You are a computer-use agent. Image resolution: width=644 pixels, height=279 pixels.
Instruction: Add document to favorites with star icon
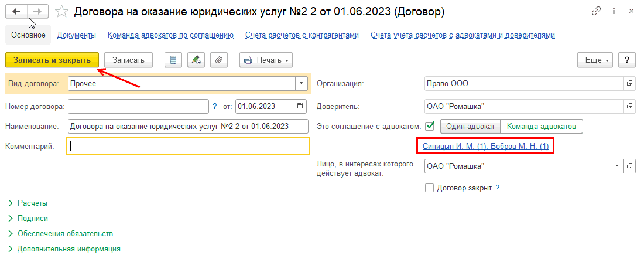[x=60, y=11]
